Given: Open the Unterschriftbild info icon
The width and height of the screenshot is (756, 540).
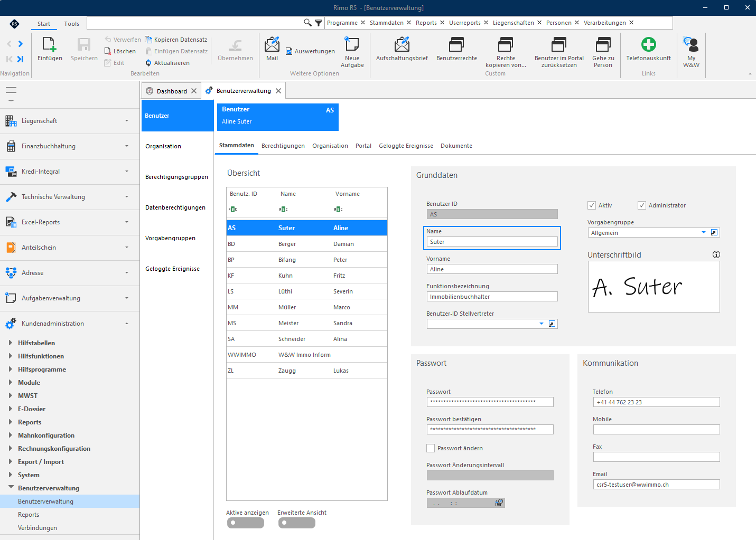Looking at the screenshot, I should coord(716,254).
